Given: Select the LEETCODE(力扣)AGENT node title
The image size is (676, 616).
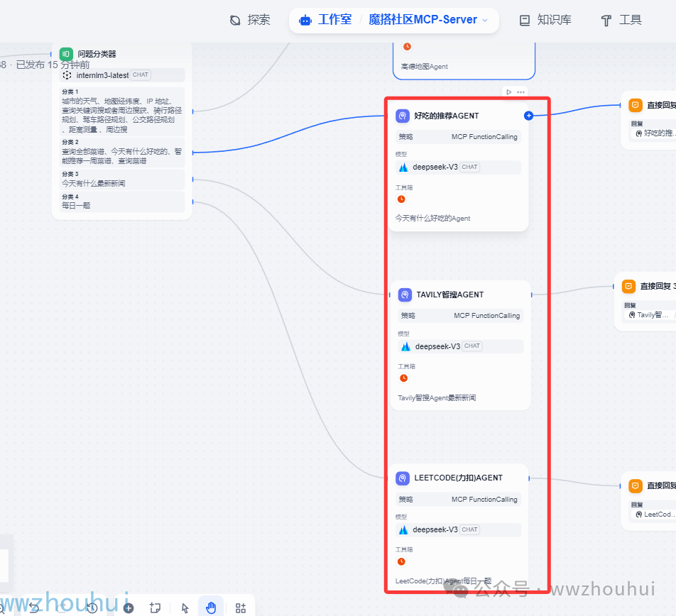Looking at the screenshot, I should [x=458, y=478].
